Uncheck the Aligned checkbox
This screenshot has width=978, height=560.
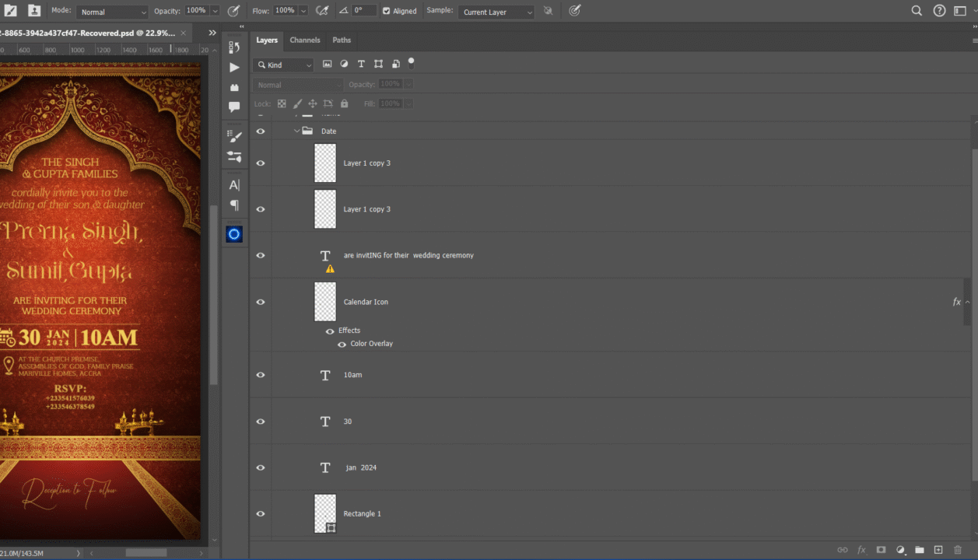pyautogui.click(x=387, y=11)
